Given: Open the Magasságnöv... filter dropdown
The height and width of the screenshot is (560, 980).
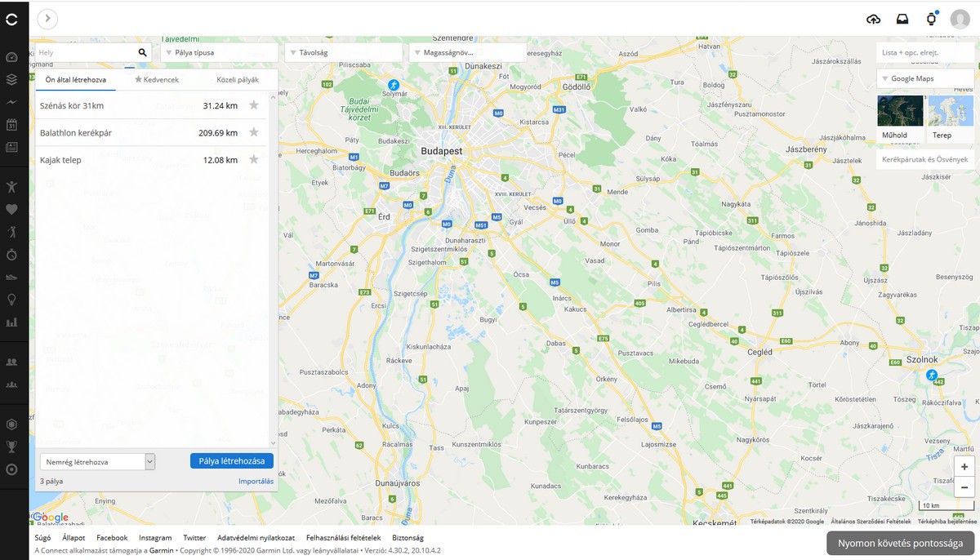Looking at the screenshot, I should point(468,52).
